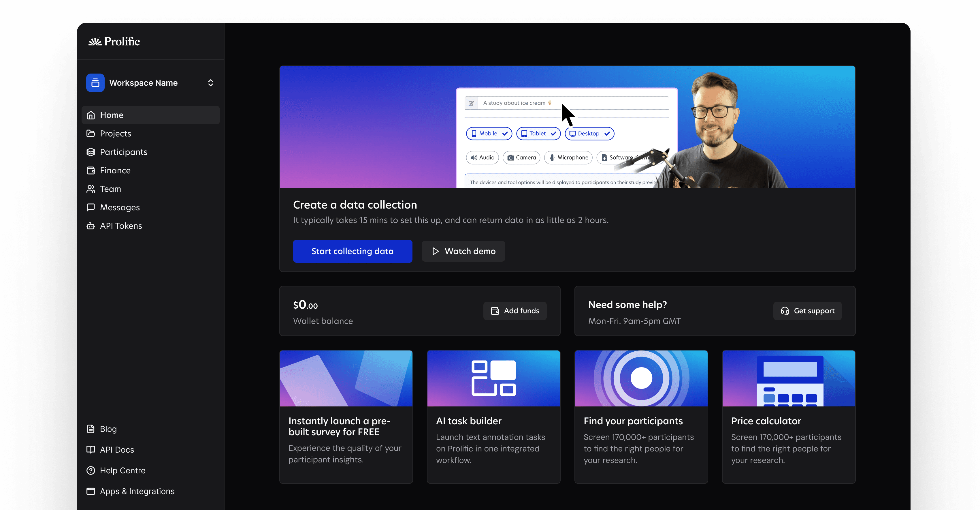The image size is (980, 510).
Task: Uncheck the Tablet device option
Action: [538, 134]
